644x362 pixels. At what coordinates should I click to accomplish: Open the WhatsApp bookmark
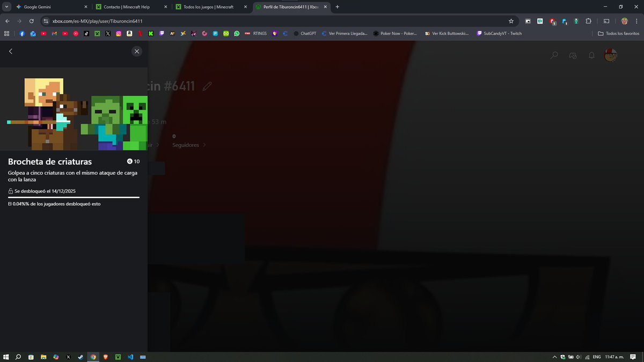tap(237, 33)
